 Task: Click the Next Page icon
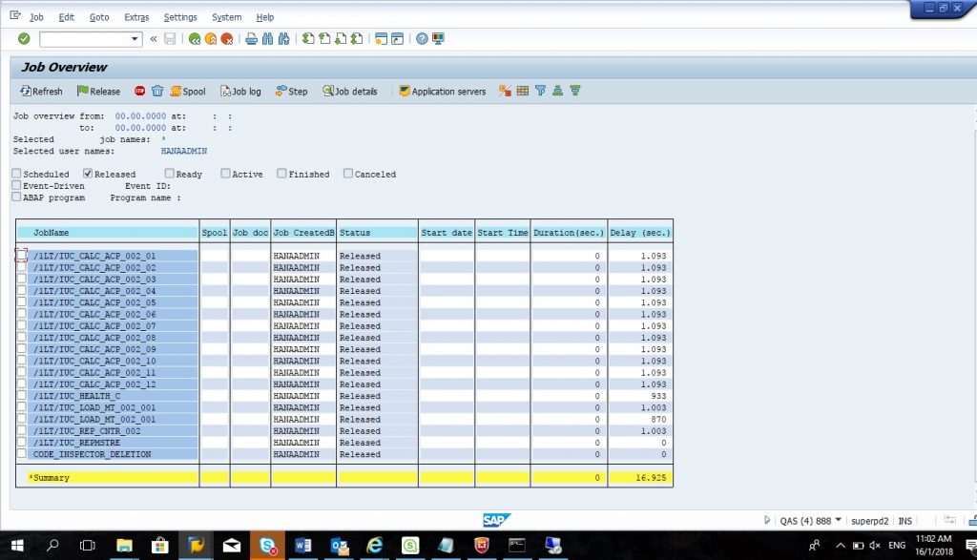click(341, 39)
